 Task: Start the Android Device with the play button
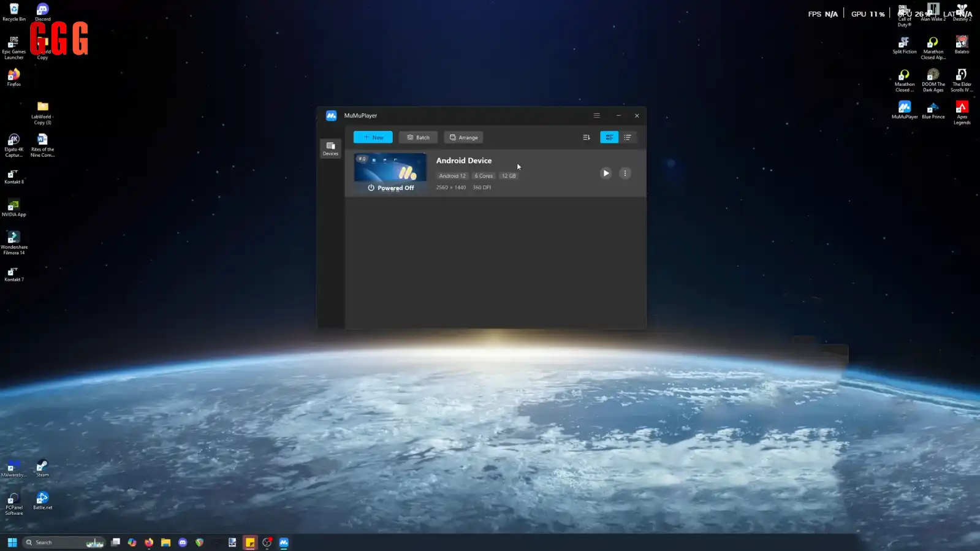coord(606,173)
